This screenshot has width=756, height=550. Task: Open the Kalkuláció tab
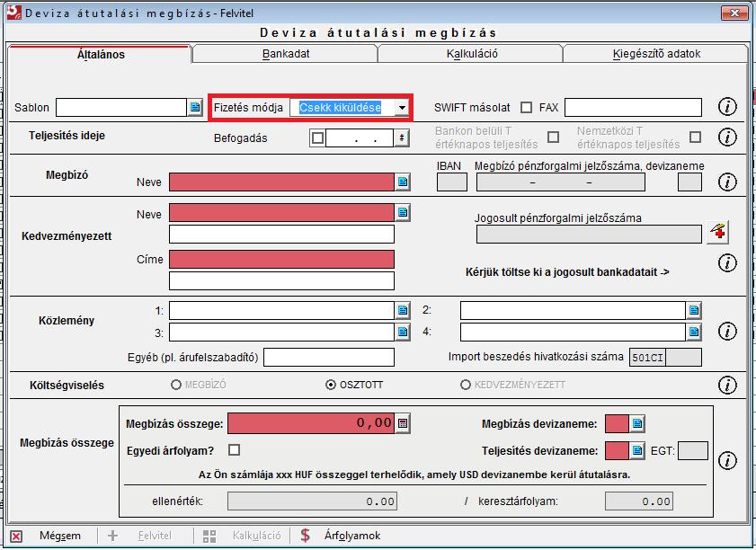pos(472,54)
